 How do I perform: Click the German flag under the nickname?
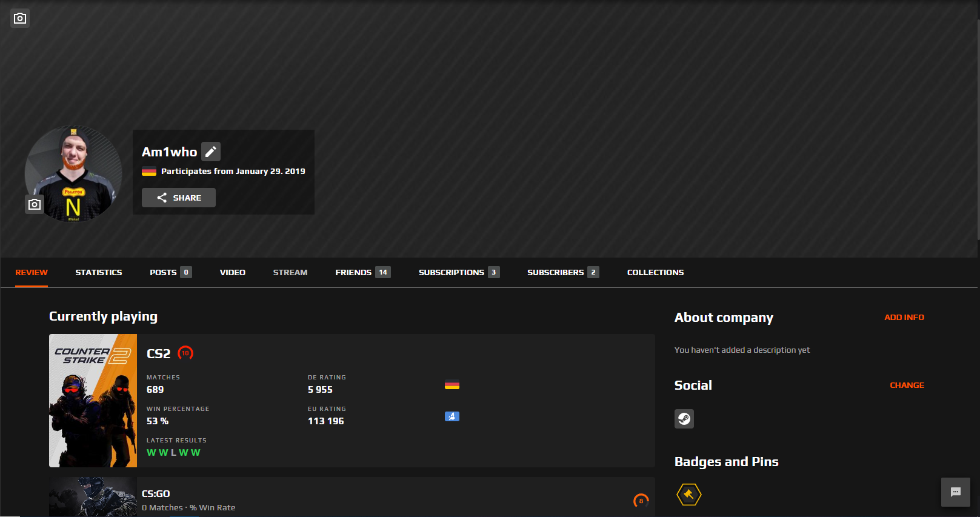(149, 172)
